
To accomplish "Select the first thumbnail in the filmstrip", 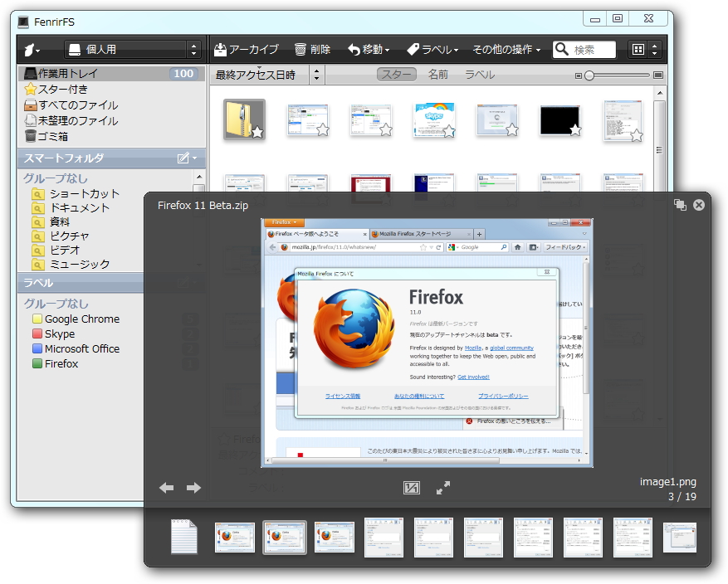I will 184,537.
